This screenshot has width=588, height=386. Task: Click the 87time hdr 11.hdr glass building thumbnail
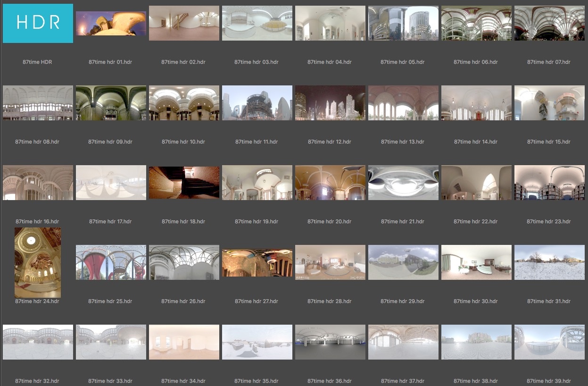257,103
